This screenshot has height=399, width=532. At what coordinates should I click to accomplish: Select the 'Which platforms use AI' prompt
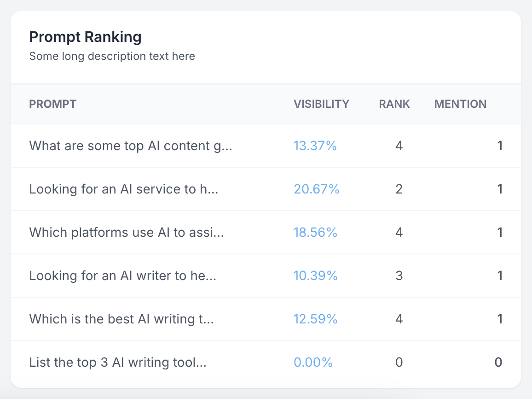point(127,233)
